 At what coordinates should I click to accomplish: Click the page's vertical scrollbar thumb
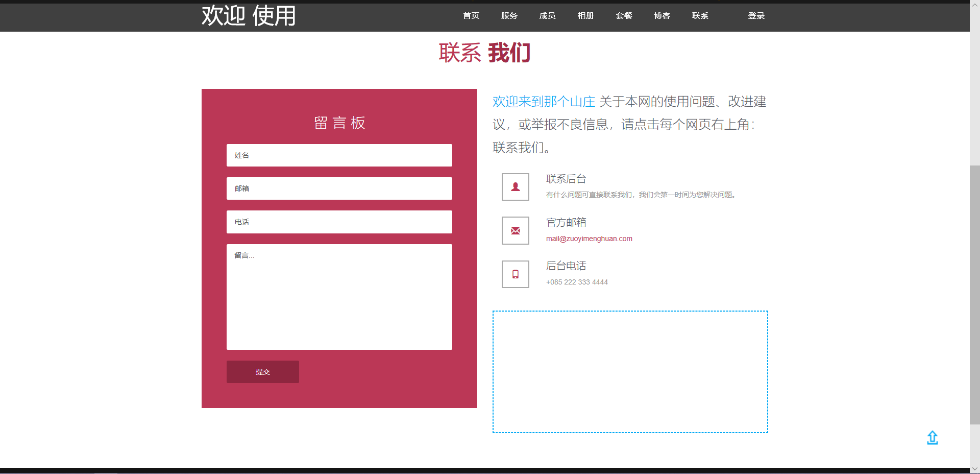[974, 294]
